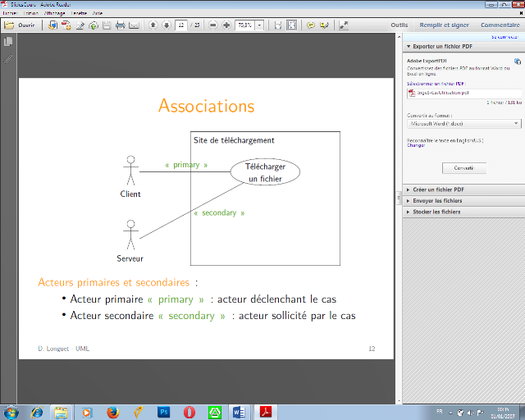Click the email envelope icon
The width and height of the screenshot is (525, 420).
pyautogui.click(x=134, y=25)
